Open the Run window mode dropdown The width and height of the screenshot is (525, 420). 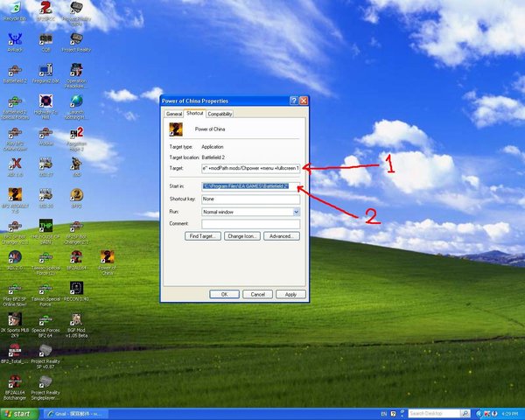(297, 212)
